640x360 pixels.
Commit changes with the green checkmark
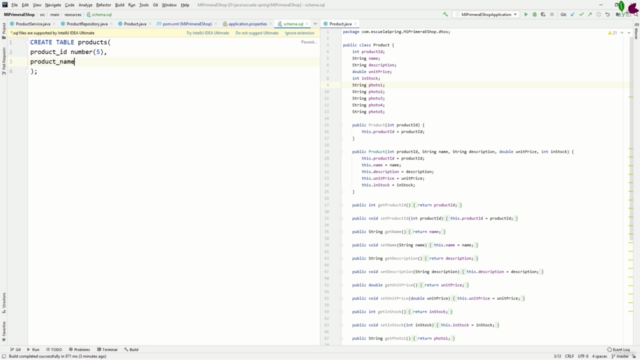(x=581, y=15)
